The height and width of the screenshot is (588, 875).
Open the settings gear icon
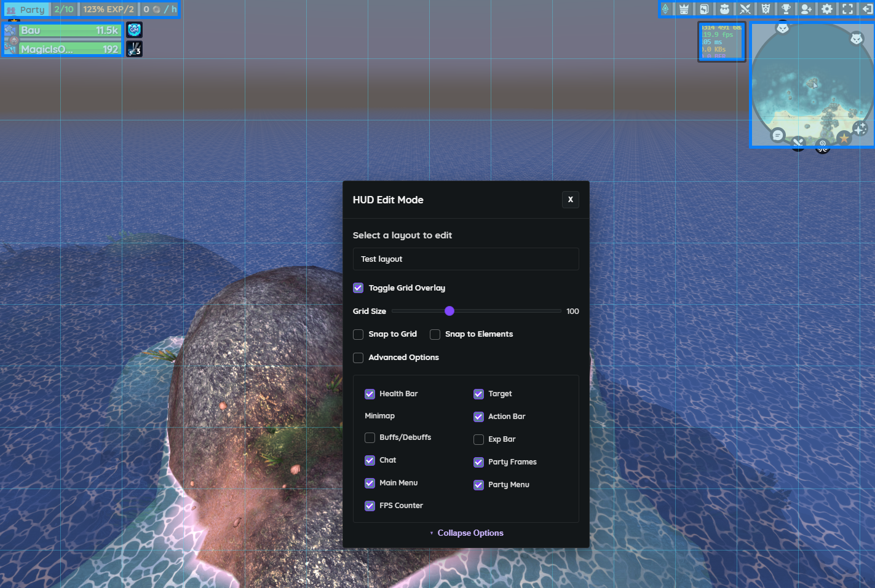827,9
